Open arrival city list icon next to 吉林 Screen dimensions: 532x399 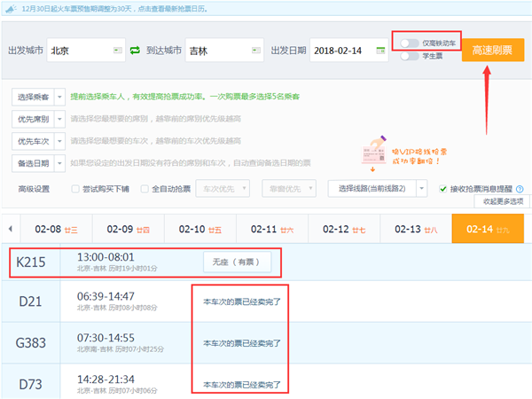(256, 51)
